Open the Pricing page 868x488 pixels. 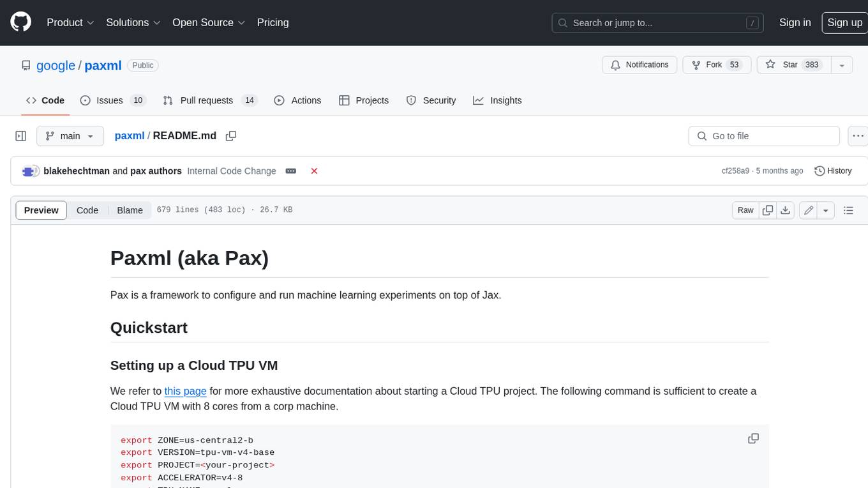click(273, 22)
